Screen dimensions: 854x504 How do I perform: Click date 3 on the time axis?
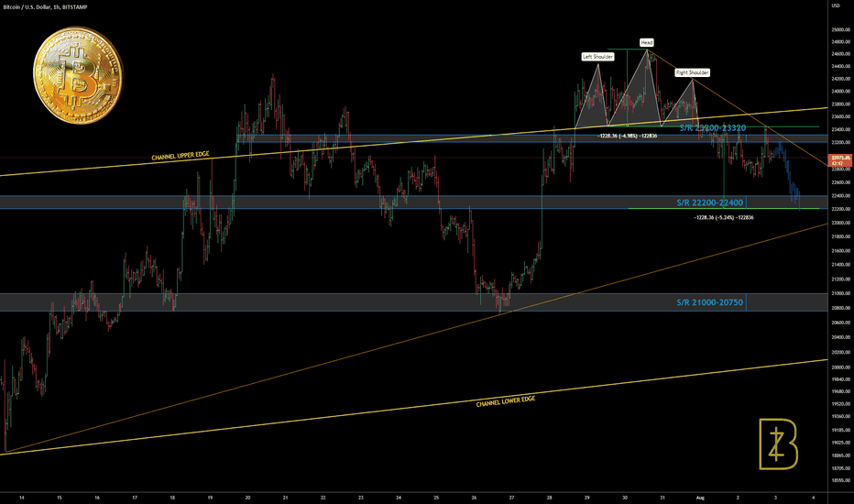(x=775, y=498)
